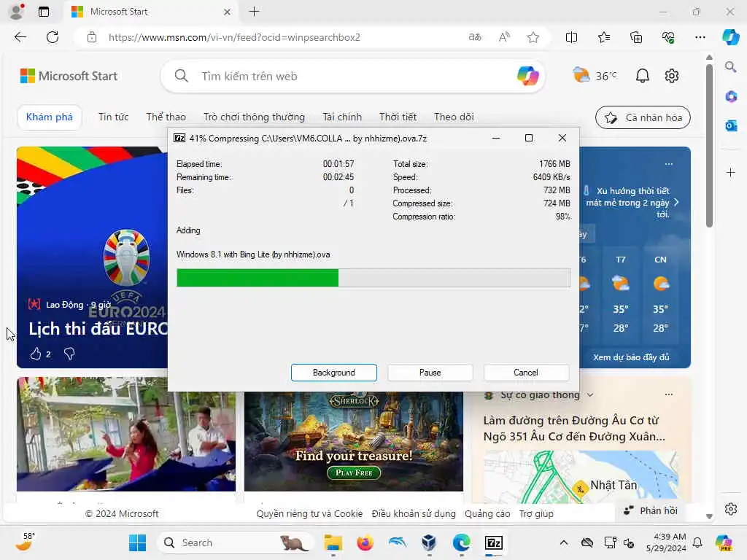The width and height of the screenshot is (747, 560).
Task: Open the weather card options menu
Action: pos(669,164)
